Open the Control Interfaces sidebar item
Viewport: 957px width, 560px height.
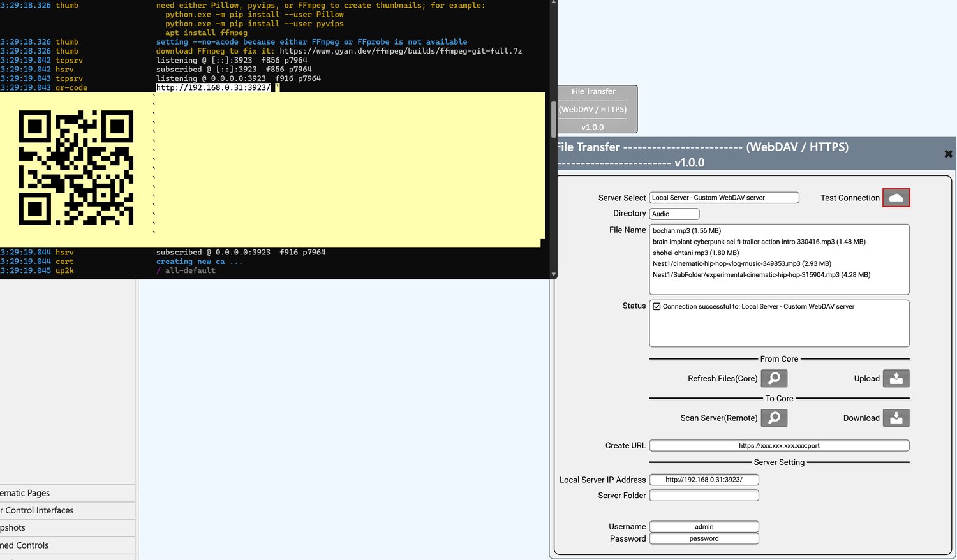tap(68, 510)
